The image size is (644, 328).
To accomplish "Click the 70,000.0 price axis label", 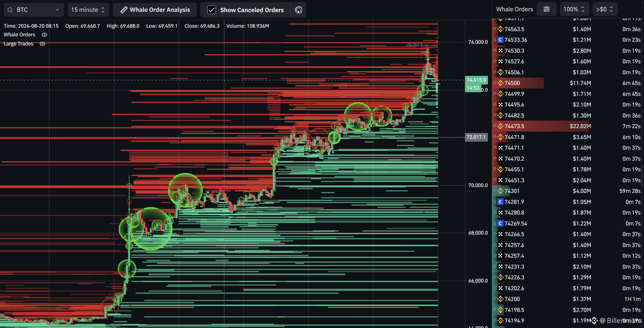I will [x=478, y=185].
